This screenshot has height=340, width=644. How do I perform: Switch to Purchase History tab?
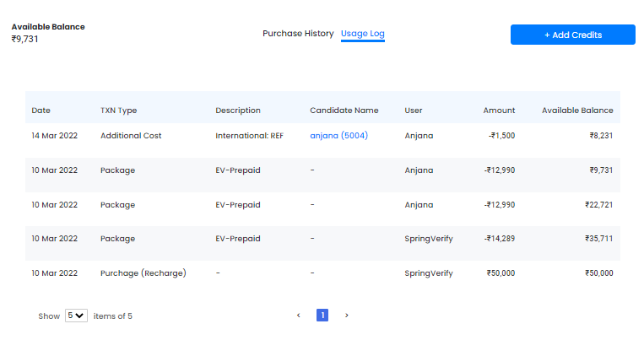point(298,33)
